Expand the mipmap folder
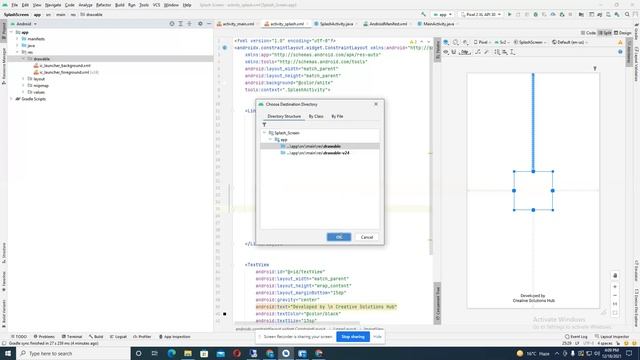Screen dimensions: 640x360 click(x=24, y=85)
